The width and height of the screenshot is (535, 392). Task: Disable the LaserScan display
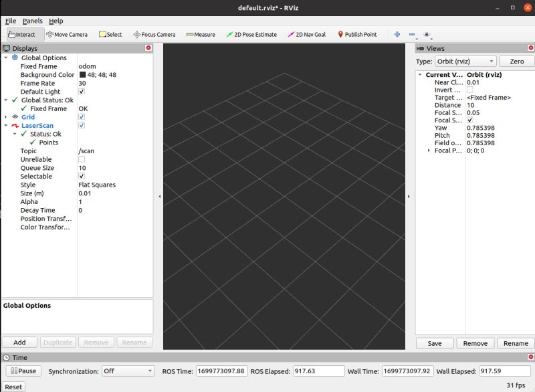[81, 126]
